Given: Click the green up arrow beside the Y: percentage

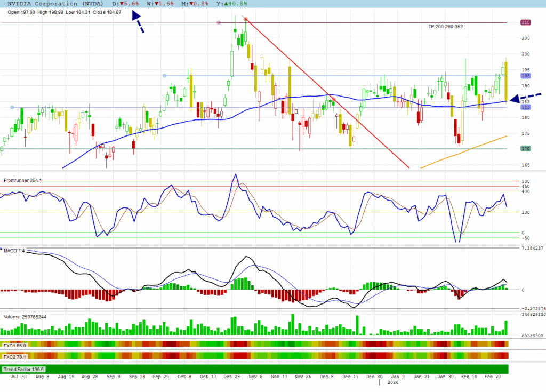Looking at the screenshot, I should (225, 3).
